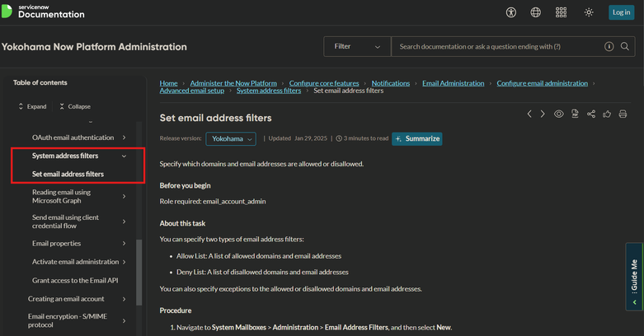Click 'Role required: email_account_admin' text
644x336 pixels.
[x=213, y=202]
